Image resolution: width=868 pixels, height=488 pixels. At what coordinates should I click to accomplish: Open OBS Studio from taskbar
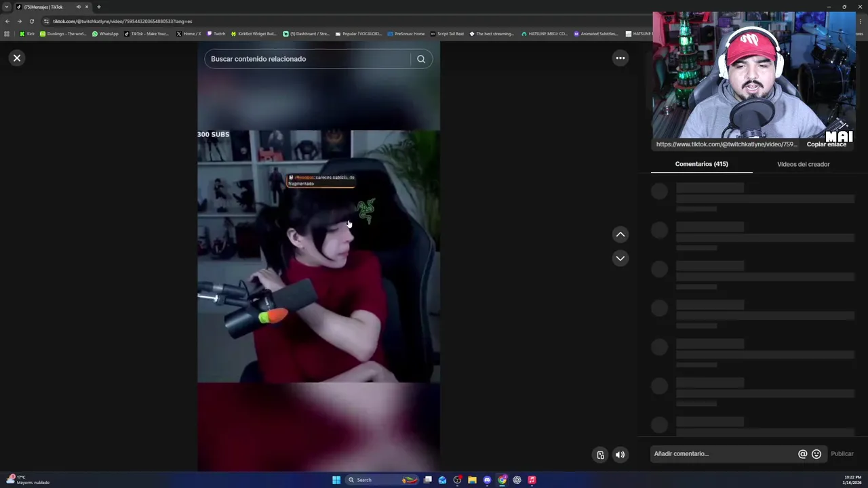(x=458, y=480)
